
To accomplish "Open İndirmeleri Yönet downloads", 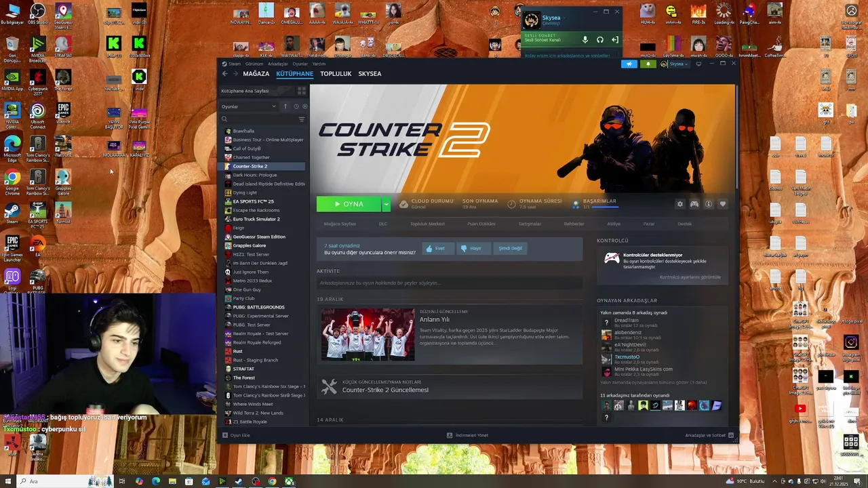I will click(x=467, y=435).
